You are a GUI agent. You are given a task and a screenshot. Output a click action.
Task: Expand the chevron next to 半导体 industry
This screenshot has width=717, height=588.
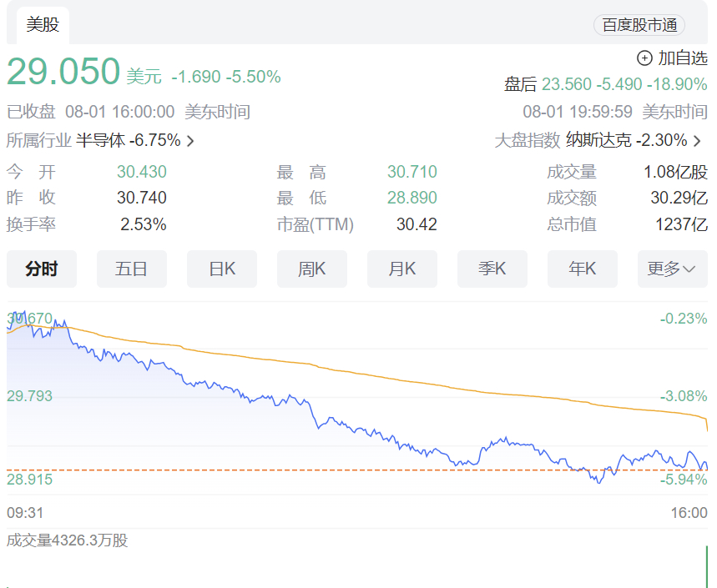[190, 141]
